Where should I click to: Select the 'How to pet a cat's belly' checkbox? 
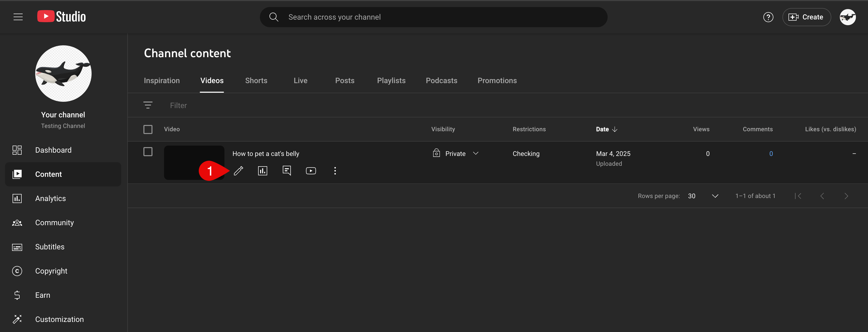pyautogui.click(x=148, y=152)
